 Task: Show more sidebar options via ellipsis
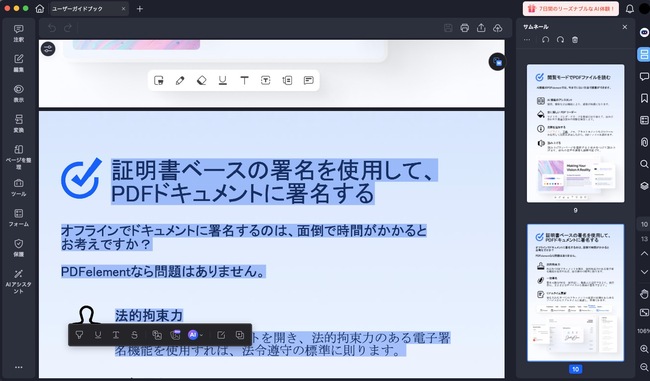coord(19,367)
